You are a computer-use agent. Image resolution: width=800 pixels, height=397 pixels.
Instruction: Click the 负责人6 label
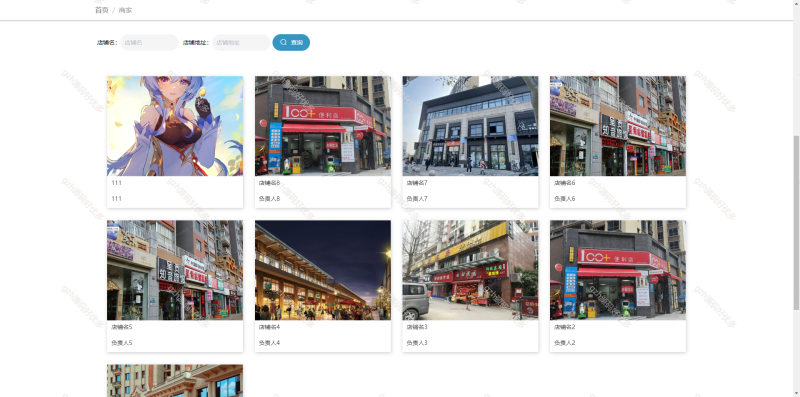point(564,198)
